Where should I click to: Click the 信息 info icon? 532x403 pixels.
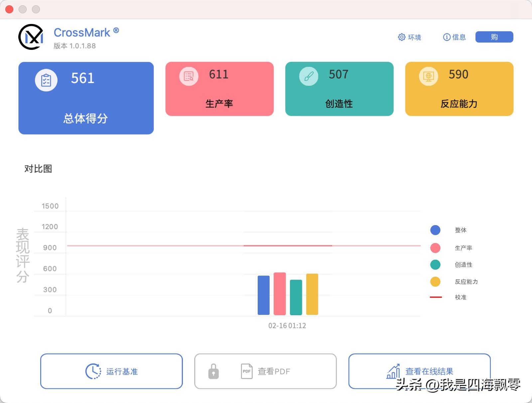tap(447, 37)
